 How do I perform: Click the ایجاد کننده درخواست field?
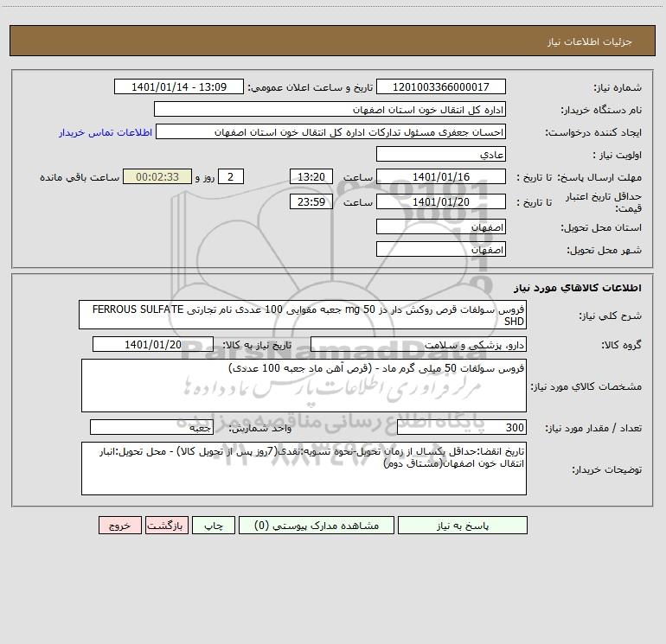(x=331, y=131)
